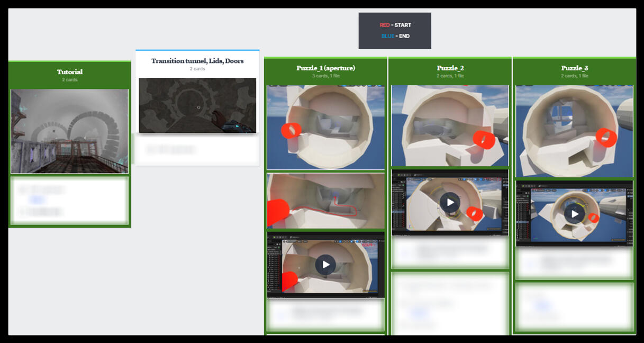Viewport: 644px width, 343px height.
Task: Select the blurred note card under Tutorial image
Action: [70, 201]
